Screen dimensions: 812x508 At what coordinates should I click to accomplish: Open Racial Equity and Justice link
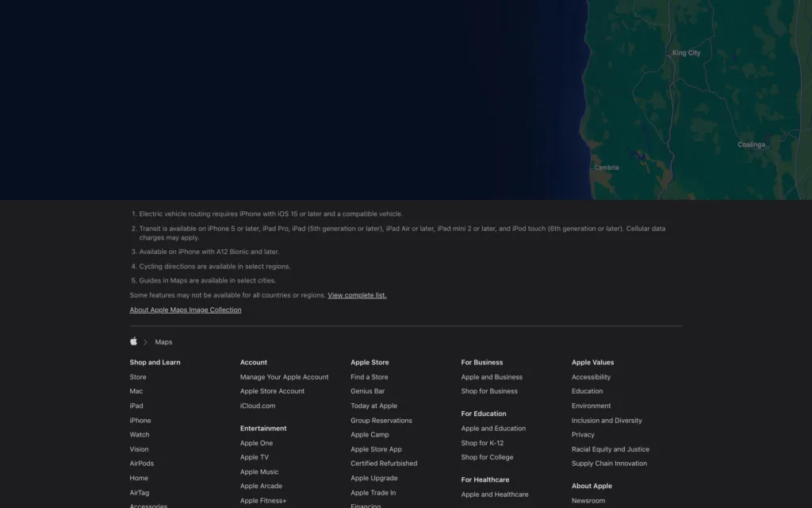[611, 449]
